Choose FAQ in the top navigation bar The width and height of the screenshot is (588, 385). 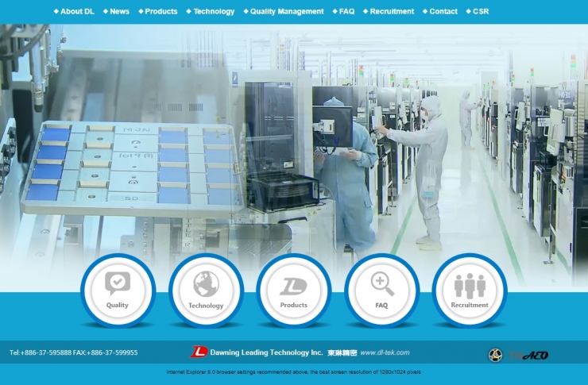(x=346, y=11)
